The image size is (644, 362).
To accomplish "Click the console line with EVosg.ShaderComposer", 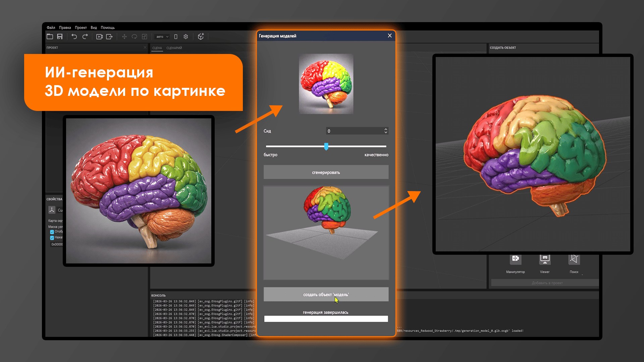I will pos(205,335).
